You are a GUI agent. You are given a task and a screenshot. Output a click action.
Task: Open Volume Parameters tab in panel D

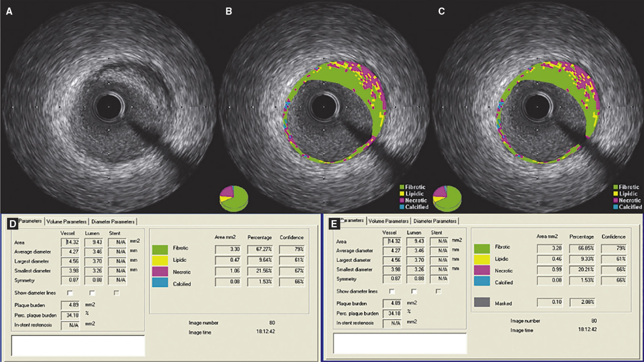(66, 222)
